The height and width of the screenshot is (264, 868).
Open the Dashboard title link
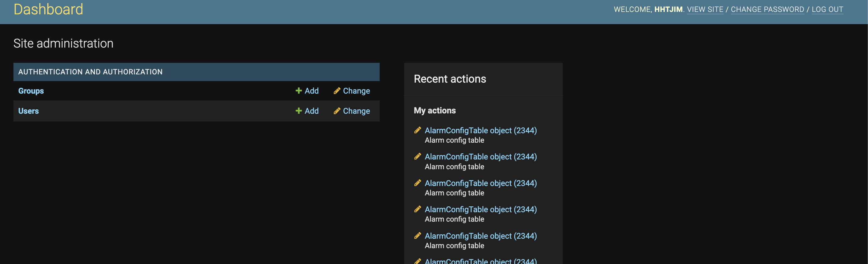[48, 9]
